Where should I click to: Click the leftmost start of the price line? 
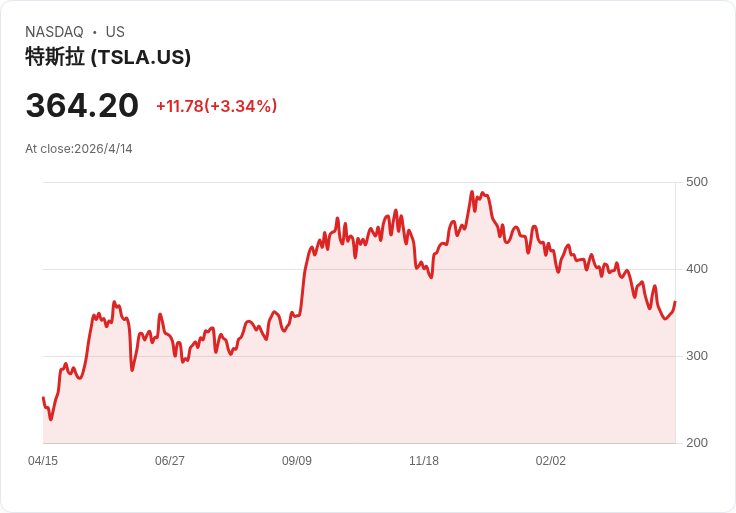tap(43, 398)
